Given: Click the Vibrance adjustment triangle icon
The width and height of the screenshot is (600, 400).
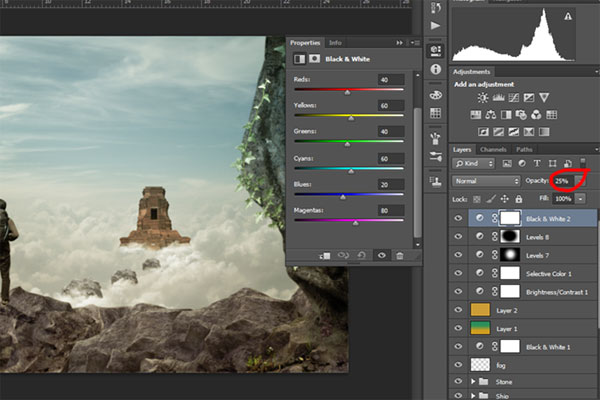Looking at the screenshot, I should [x=544, y=98].
